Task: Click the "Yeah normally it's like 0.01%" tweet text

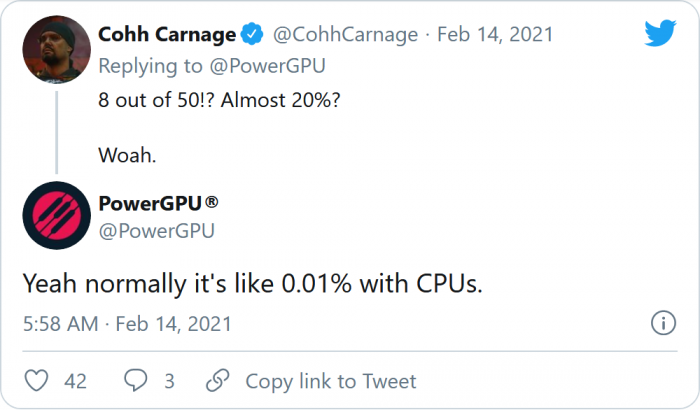Action: coord(252,283)
